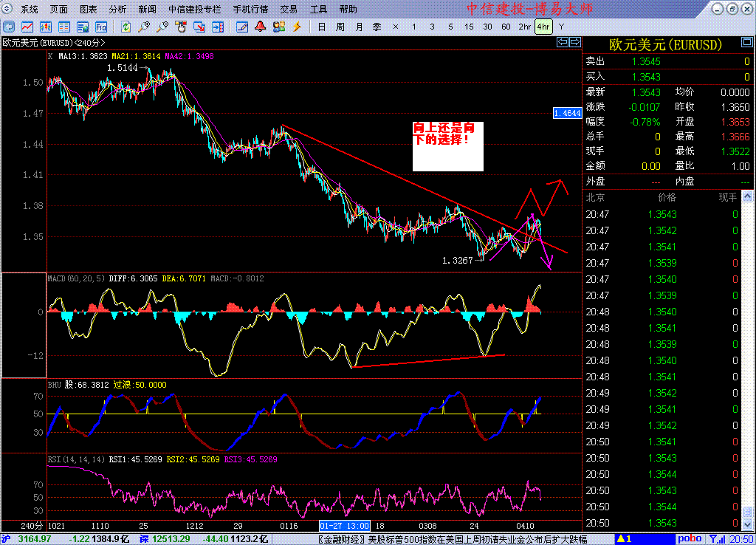The image size is (756, 545).
Task: Click the 1.4644 price cursor label
Action: (567, 113)
